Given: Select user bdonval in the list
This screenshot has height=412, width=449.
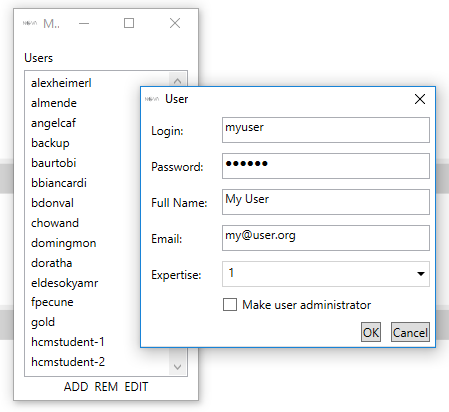Looking at the screenshot, I should click(52, 203).
